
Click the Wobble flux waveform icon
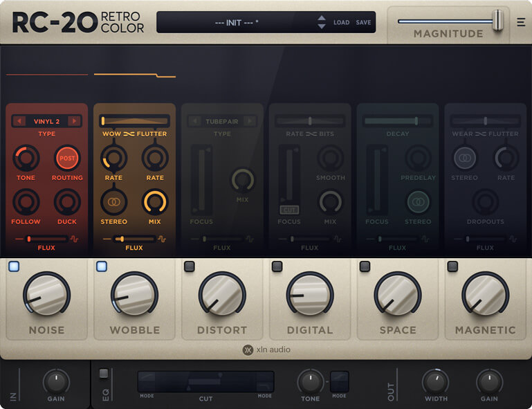click(162, 239)
